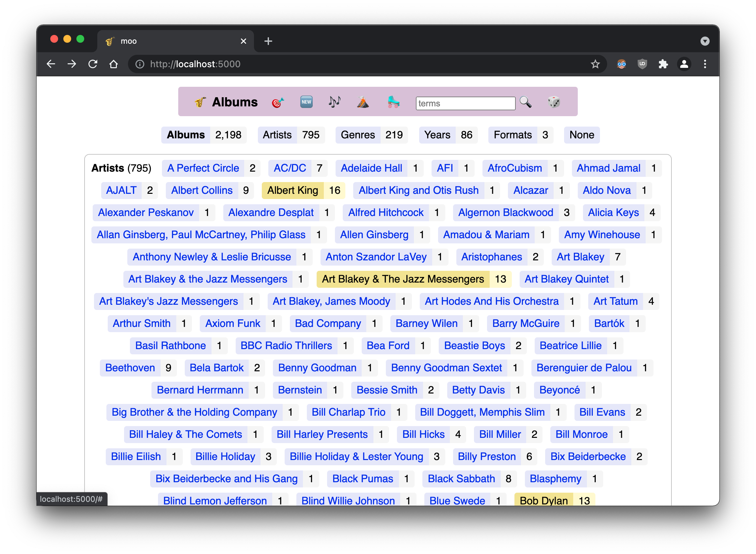Open artist Albert Collins

(x=202, y=190)
